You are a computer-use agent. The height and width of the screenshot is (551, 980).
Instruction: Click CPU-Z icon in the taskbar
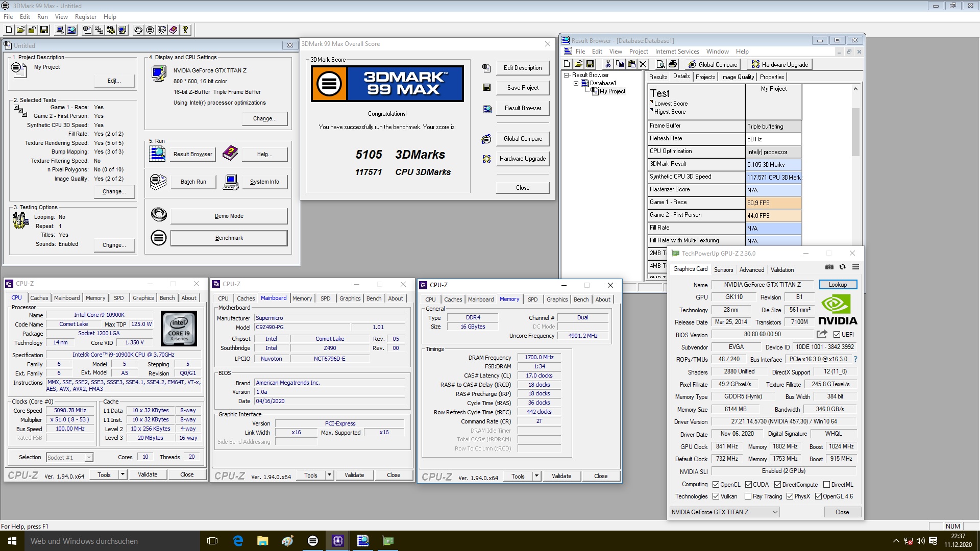[x=338, y=541]
